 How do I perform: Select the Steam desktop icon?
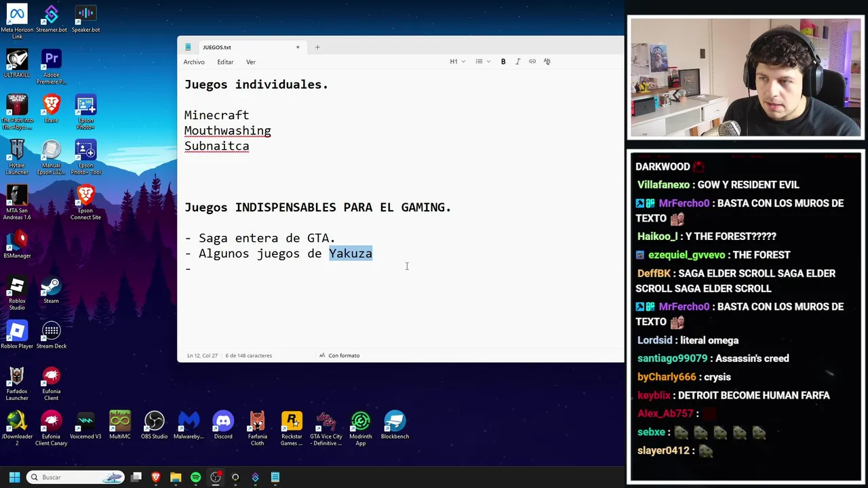point(52,289)
